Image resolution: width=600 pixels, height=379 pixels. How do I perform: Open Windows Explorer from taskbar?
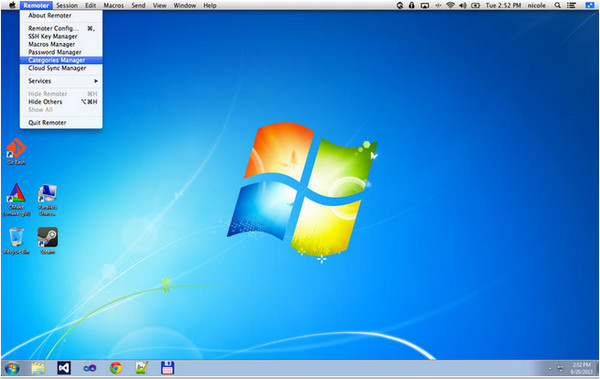(38, 368)
